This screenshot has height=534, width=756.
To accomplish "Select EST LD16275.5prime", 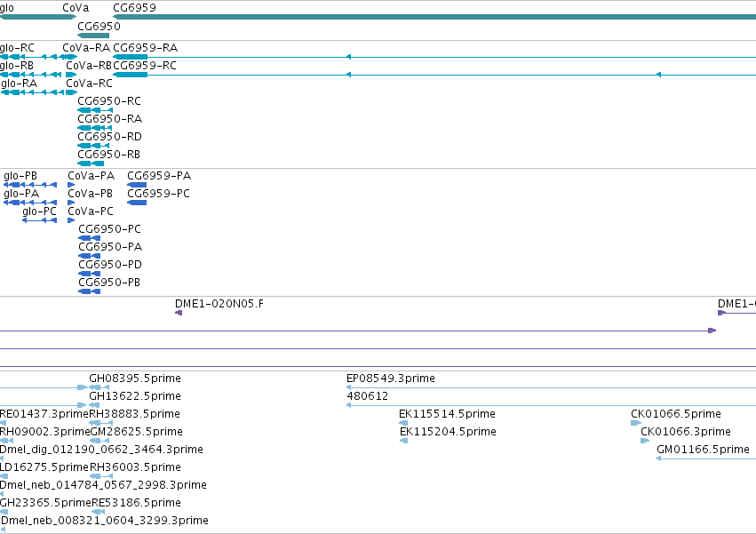I will pyautogui.click(x=44, y=468).
